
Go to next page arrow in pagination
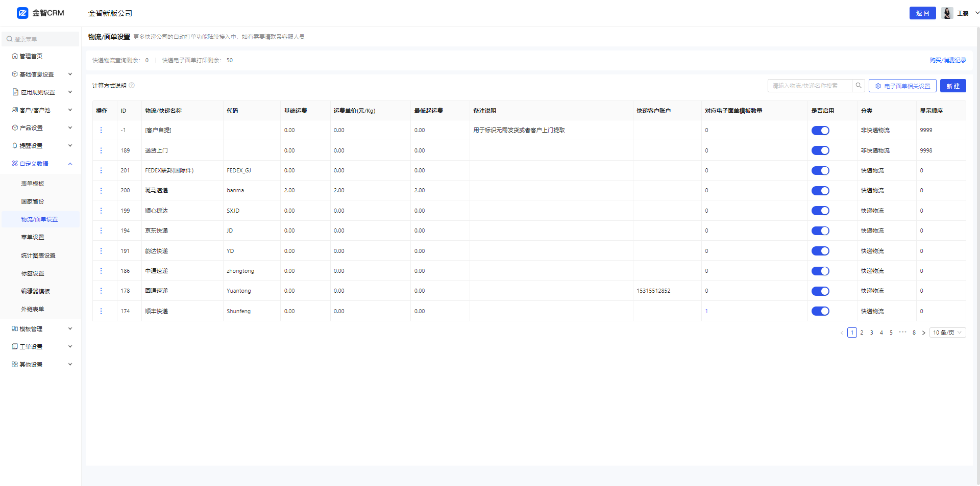click(x=923, y=333)
